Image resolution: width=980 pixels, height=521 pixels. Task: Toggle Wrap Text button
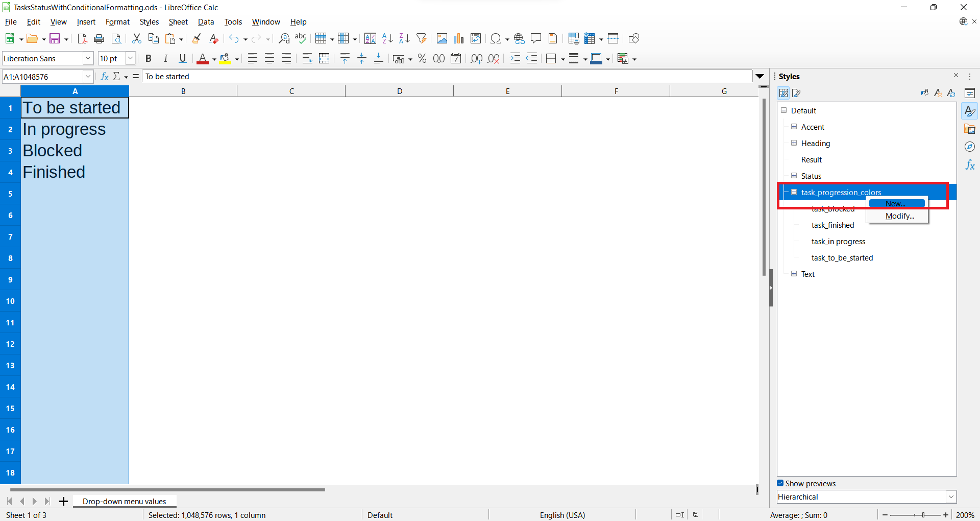pos(307,59)
